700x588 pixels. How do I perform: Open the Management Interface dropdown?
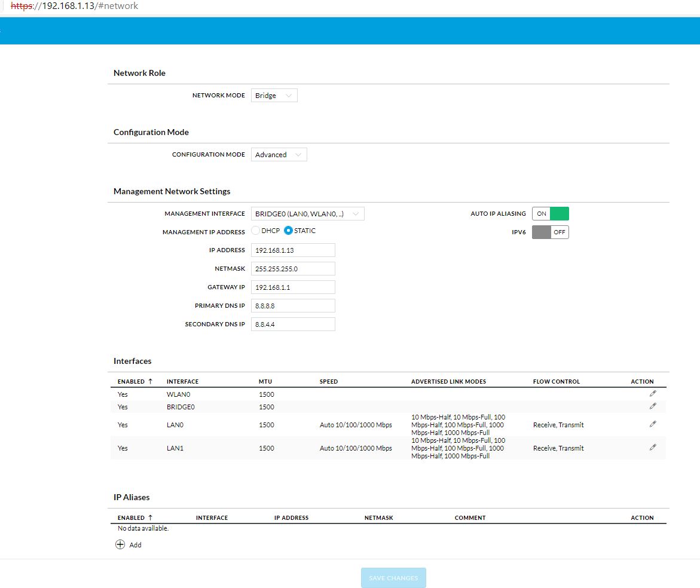click(x=308, y=214)
